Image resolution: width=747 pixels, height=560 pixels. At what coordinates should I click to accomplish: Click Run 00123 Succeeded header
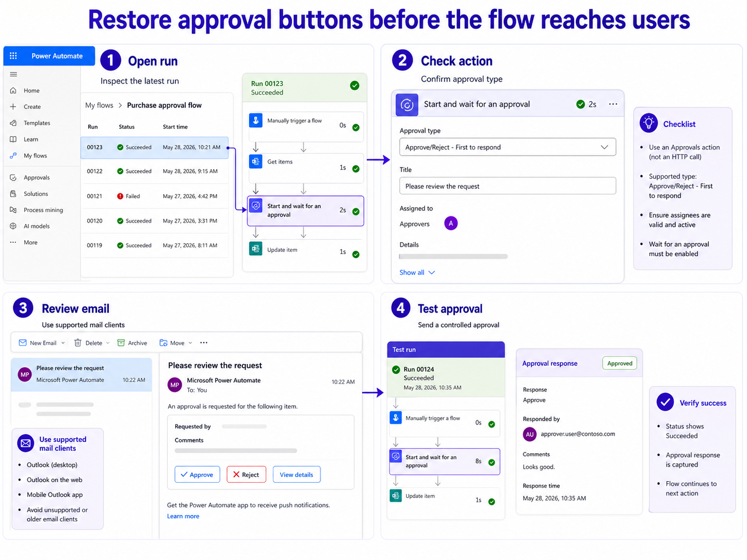pyautogui.click(x=304, y=88)
